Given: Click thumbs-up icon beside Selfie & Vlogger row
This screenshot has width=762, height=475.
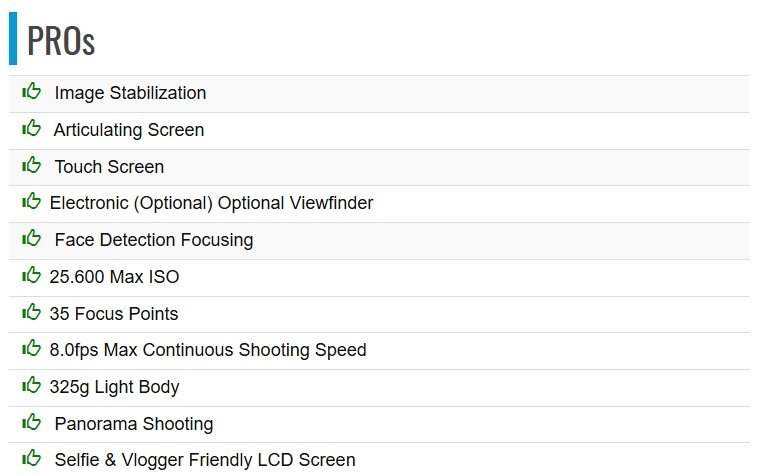Looking at the screenshot, I should pos(32,459).
